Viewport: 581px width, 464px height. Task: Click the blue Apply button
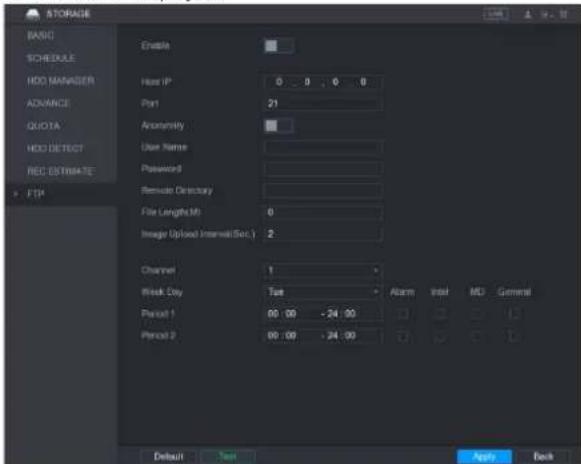click(485, 456)
